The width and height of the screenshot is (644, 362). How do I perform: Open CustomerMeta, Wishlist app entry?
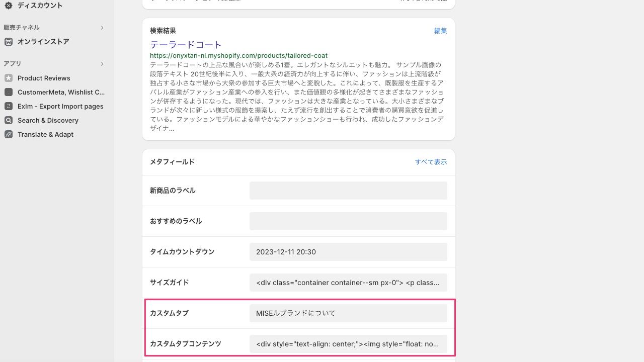coord(61,92)
